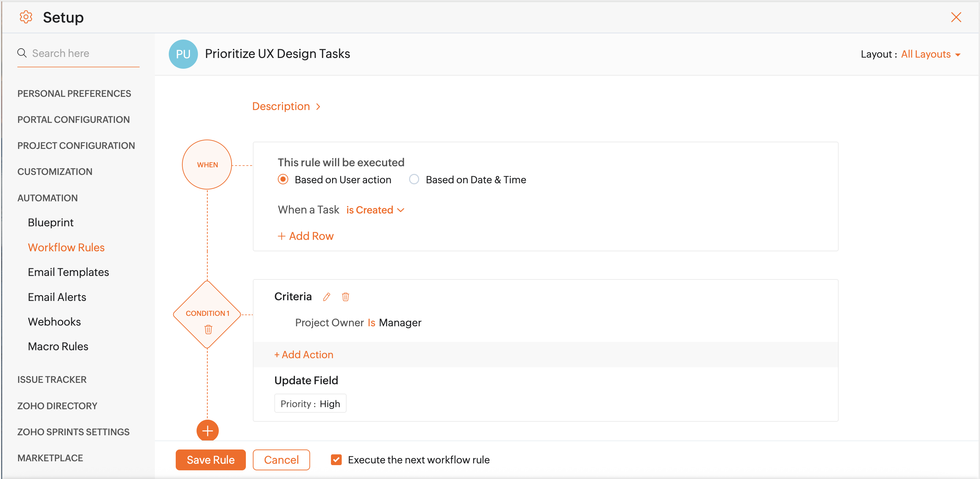The image size is (980, 479).
Task: Select Based on Date & Time radio
Action: click(x=414, y=179)
